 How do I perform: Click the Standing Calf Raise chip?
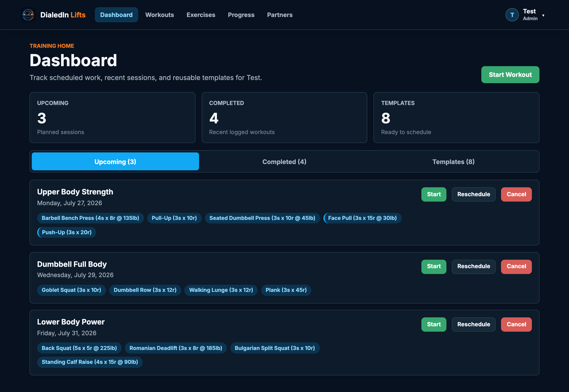(x=90, y=362)
